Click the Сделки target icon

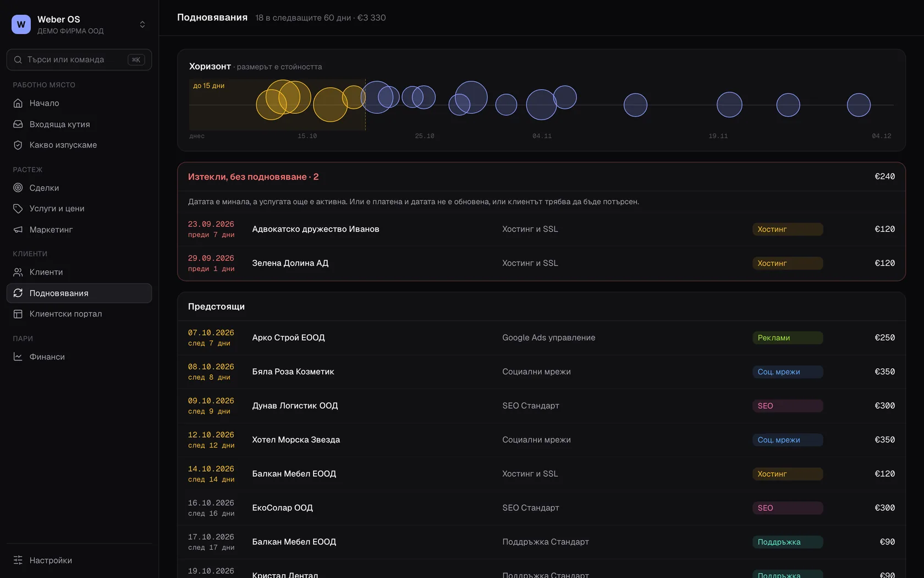point(18,188)
